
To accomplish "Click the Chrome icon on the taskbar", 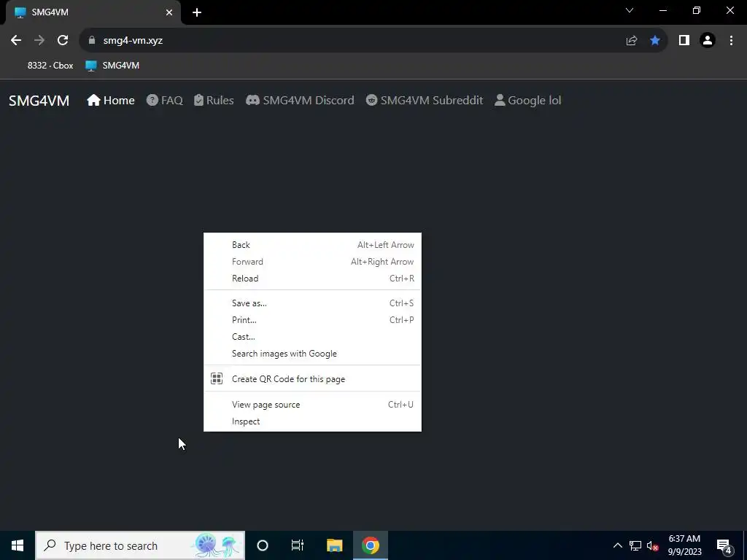I will click(370, 545).
